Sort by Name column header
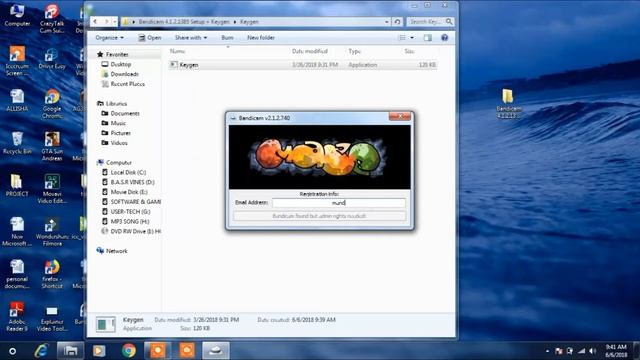The width and height of the screenshot is (640, 360). 178,51
